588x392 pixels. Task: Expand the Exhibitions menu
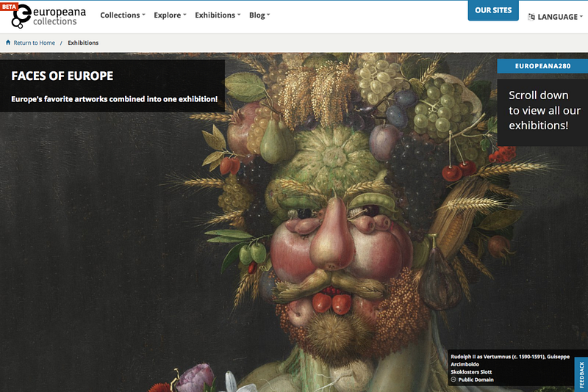[x=218, y=15]
